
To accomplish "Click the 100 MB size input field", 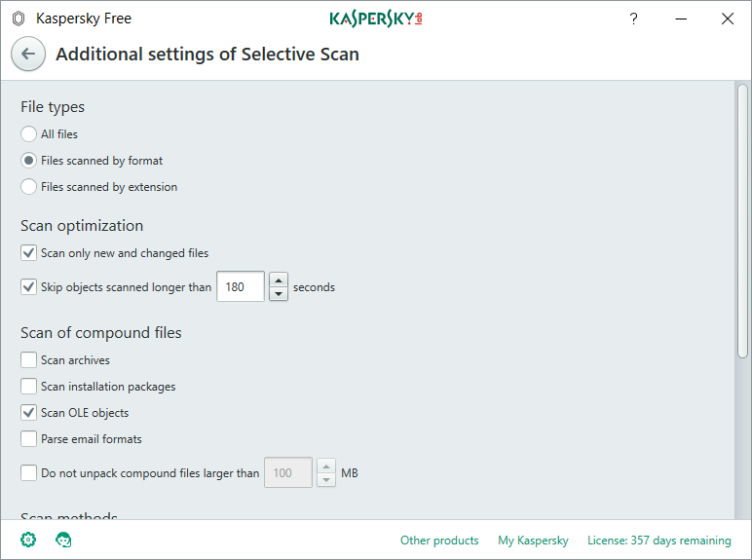I will click(288, 472).
